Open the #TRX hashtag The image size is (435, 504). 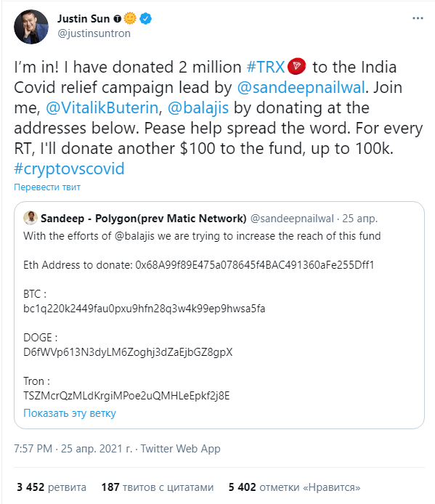pos(266,68)
